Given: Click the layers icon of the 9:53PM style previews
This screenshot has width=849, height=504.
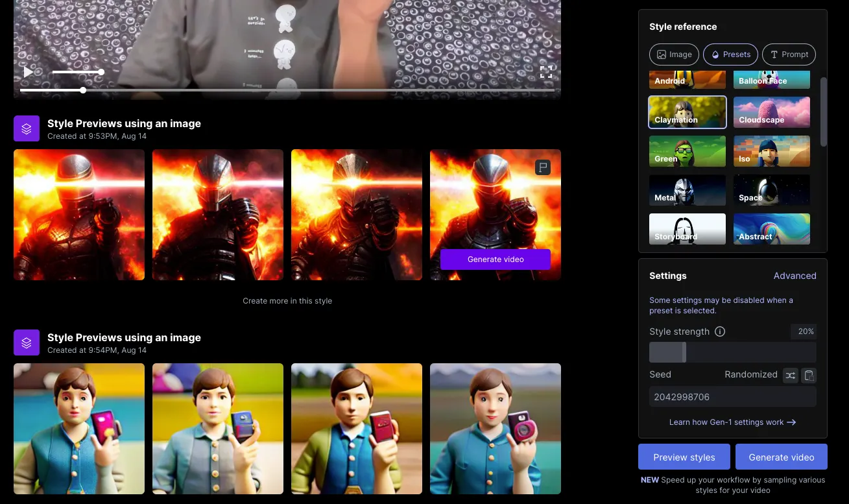Looking at the screenshot, I should (27, 128).
